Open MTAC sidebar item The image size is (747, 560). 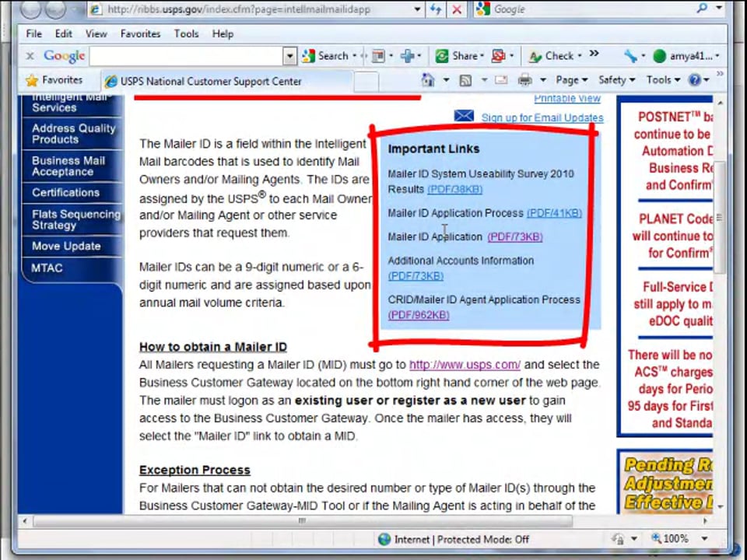coord(72,268)
